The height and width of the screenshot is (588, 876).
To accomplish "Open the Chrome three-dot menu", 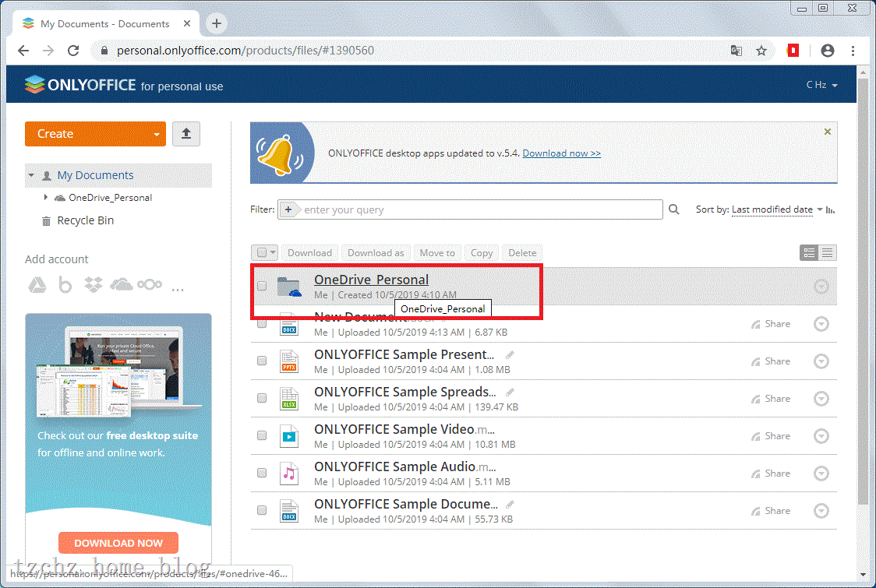I will 853,51.
